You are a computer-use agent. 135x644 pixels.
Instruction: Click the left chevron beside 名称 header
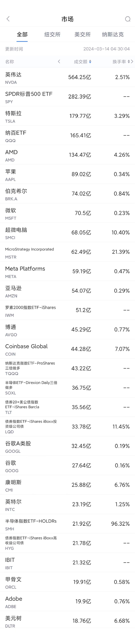(x=59, y=61)
